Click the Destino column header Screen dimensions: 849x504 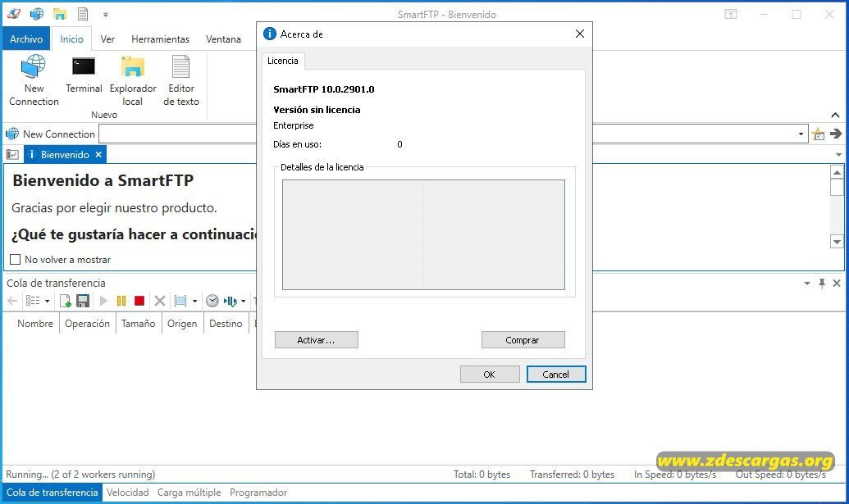(226, 324)
